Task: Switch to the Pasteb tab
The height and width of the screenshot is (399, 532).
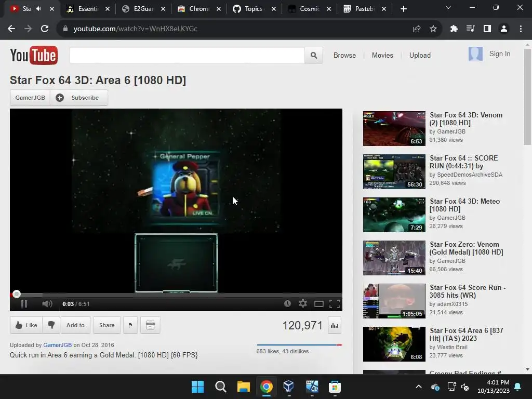Action: pos(364,9)
